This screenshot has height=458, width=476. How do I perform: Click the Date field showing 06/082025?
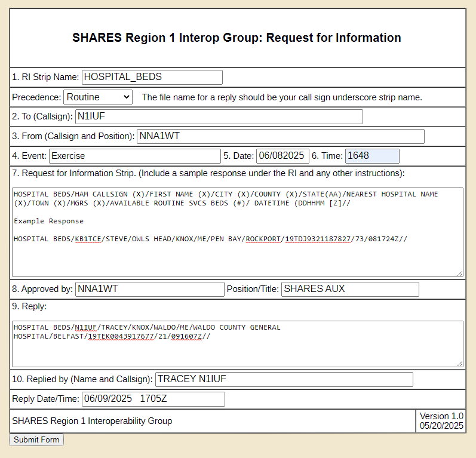(282, 156)
